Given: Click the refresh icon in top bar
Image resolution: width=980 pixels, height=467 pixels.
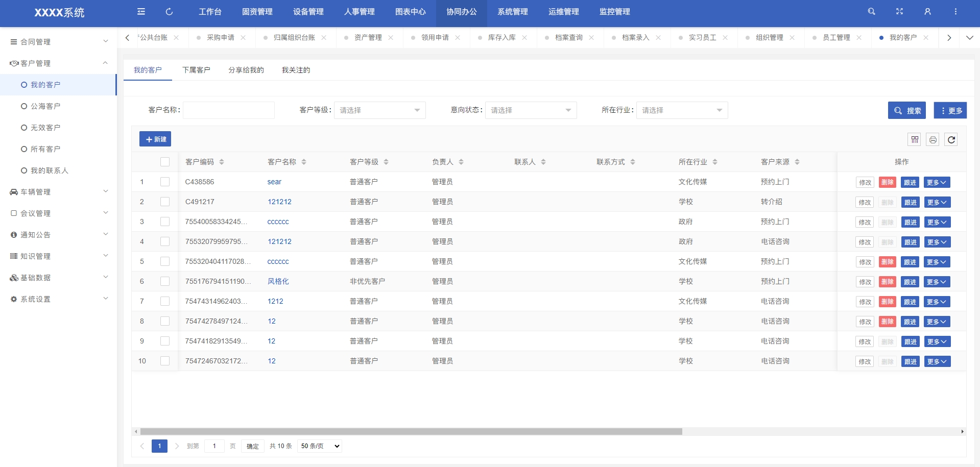Looking at the screenshot, I should pyautogui.click(x=170, y=12).
